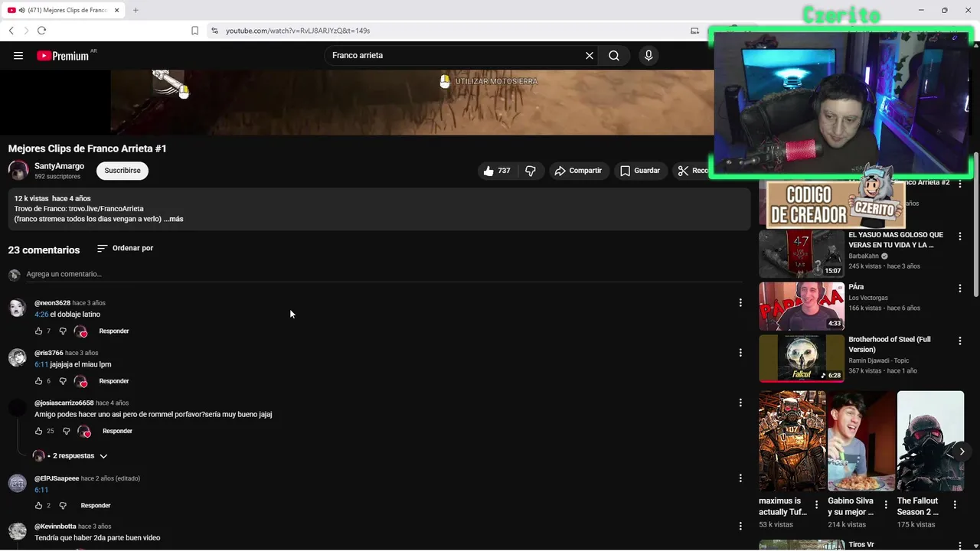Open Brotherhood of Steel video thumbnail

pyautogui.click(x=802, y=358)
